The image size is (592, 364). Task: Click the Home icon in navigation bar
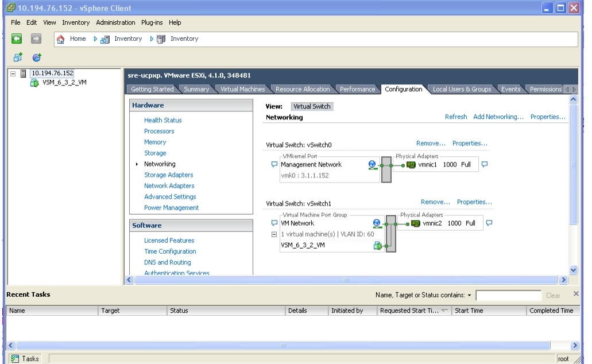(61, 38)
